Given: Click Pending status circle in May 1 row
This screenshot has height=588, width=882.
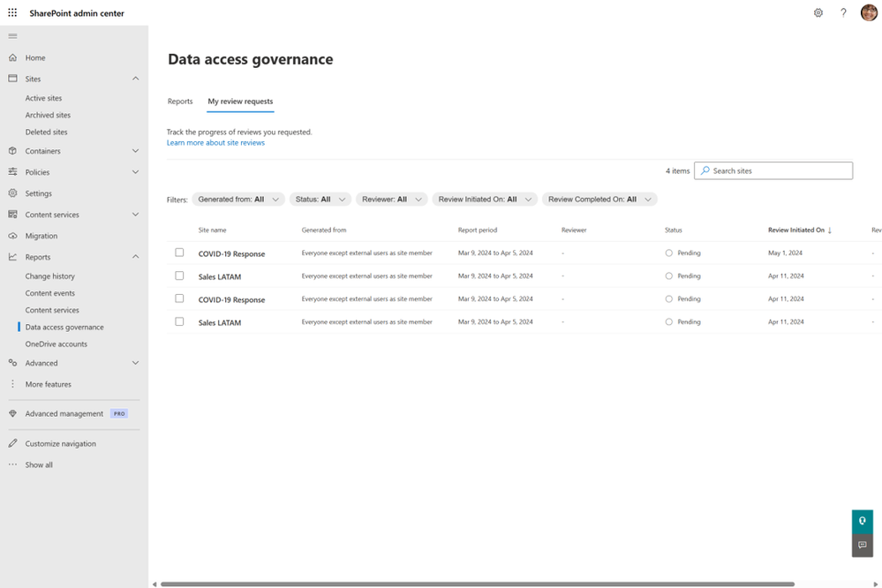Looking at the screenshot, I should point(669,253).
